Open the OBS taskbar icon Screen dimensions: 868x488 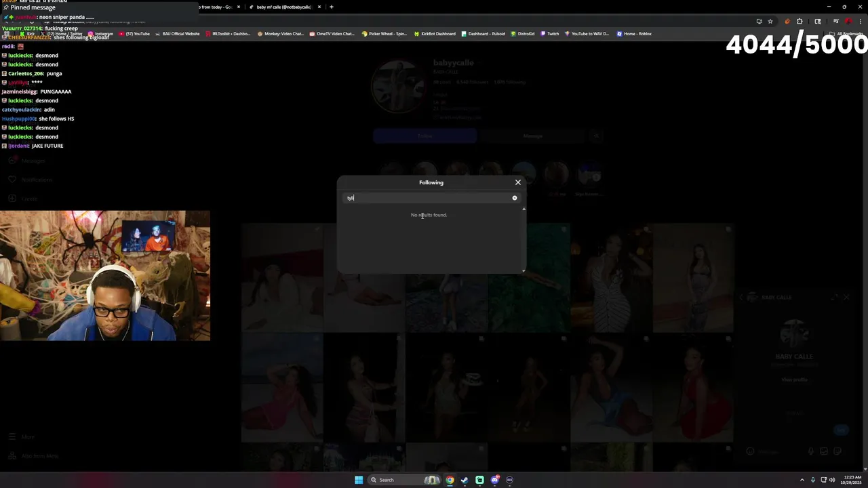click(510, 480)
